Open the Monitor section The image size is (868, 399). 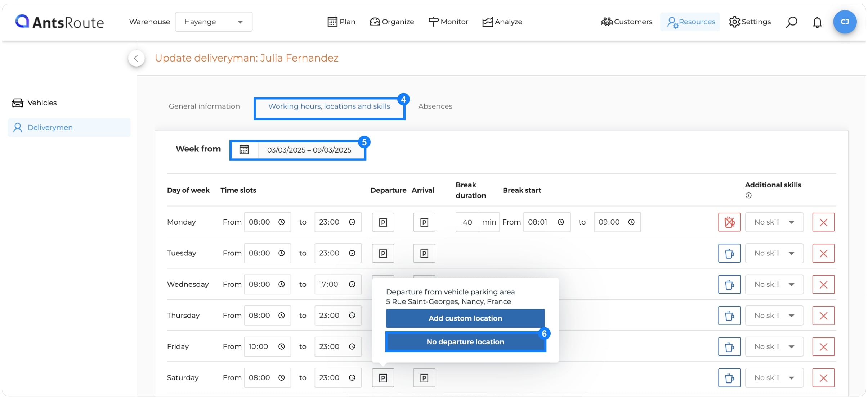click(448, 22)
